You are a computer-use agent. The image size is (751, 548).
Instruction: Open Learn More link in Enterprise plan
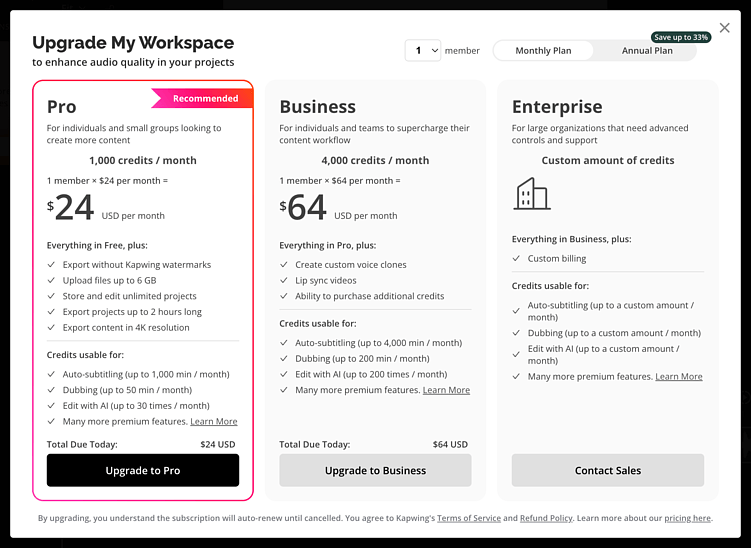pyautogui.click(x=679, y=377)
